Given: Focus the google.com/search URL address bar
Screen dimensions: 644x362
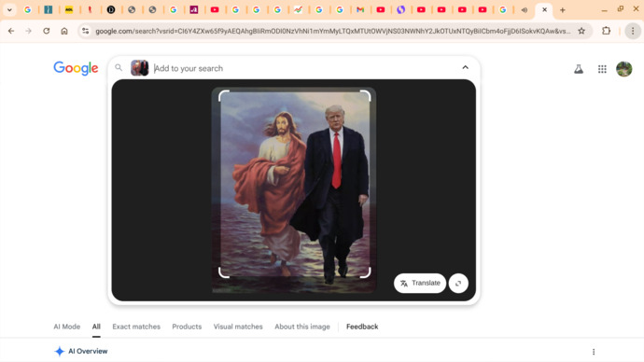Looking at the screenshot, I should point(332,31).
